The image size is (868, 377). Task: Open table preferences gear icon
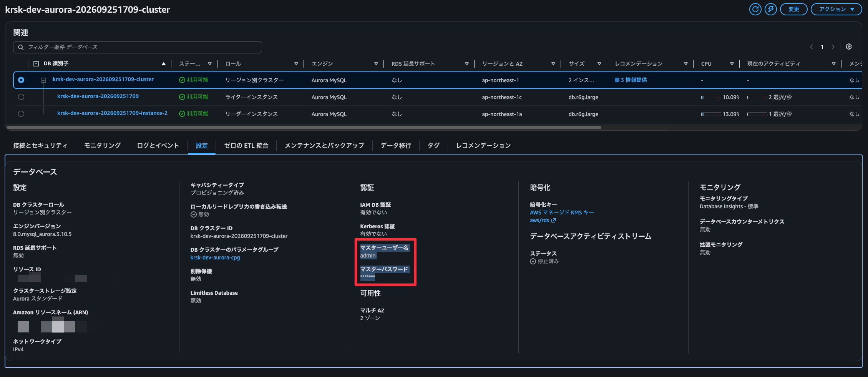tap(849, 47)
